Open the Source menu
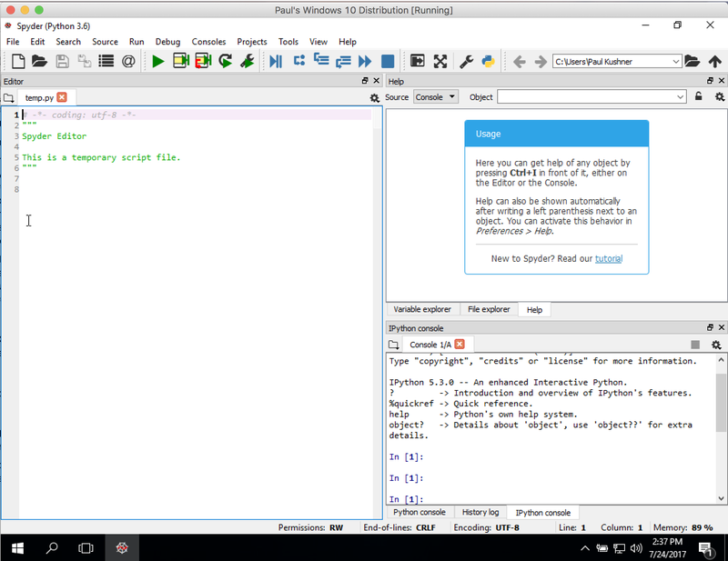The width and height of the screenshot is (728, 561). pos(105,42)
